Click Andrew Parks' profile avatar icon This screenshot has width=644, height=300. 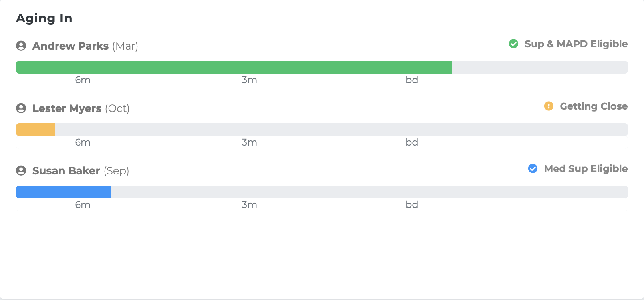(x=21, y=46)
